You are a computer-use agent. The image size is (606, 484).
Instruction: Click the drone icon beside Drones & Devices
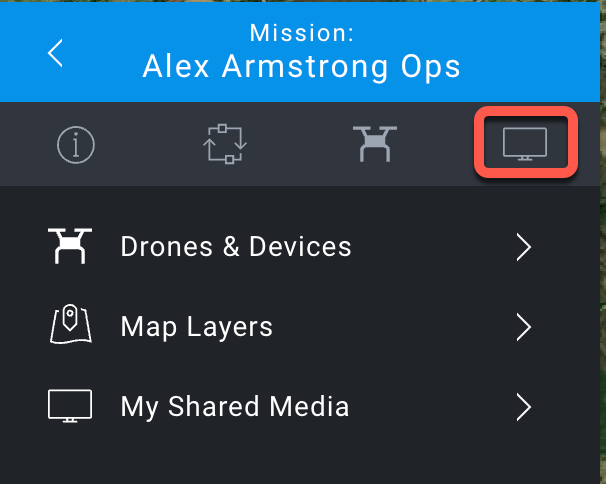70,246
